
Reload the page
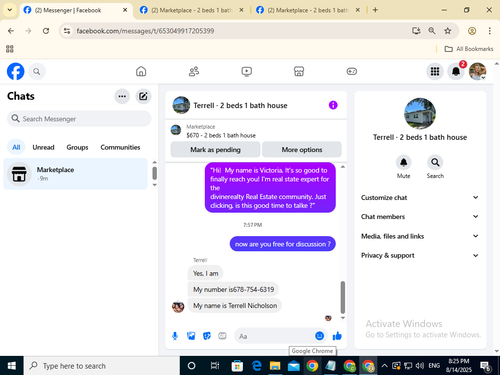(x=46, y=31)
